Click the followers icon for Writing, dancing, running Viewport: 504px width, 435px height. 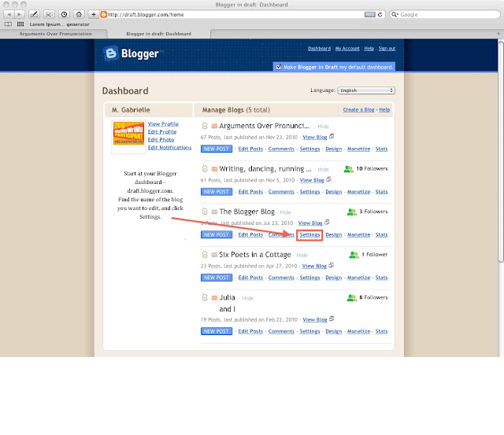click(x=348, y=169)
